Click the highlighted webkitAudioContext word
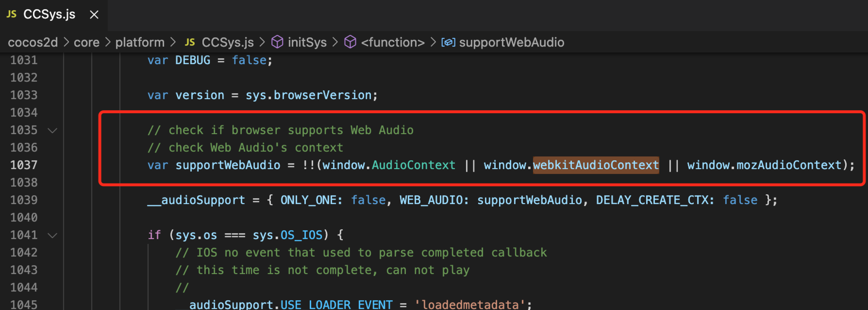The height and width of the screenshot is (310, 868). (595, 165)
